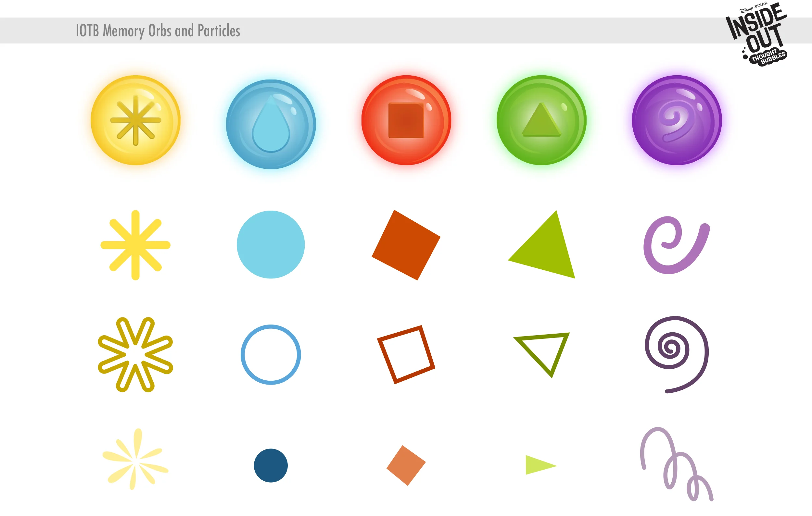This screenshot has height=516, width=812.
Task: Select the small light orange diamond
Action: click(x=406, y=465)
